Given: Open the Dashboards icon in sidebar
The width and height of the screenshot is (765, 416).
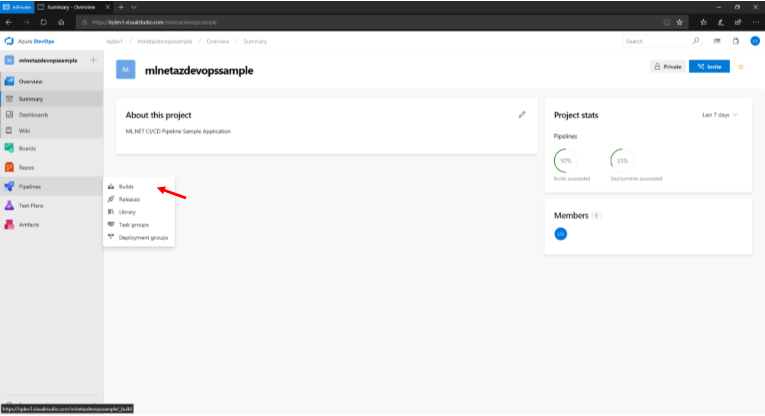Looking at the screenshot, I should coord(9,115).
